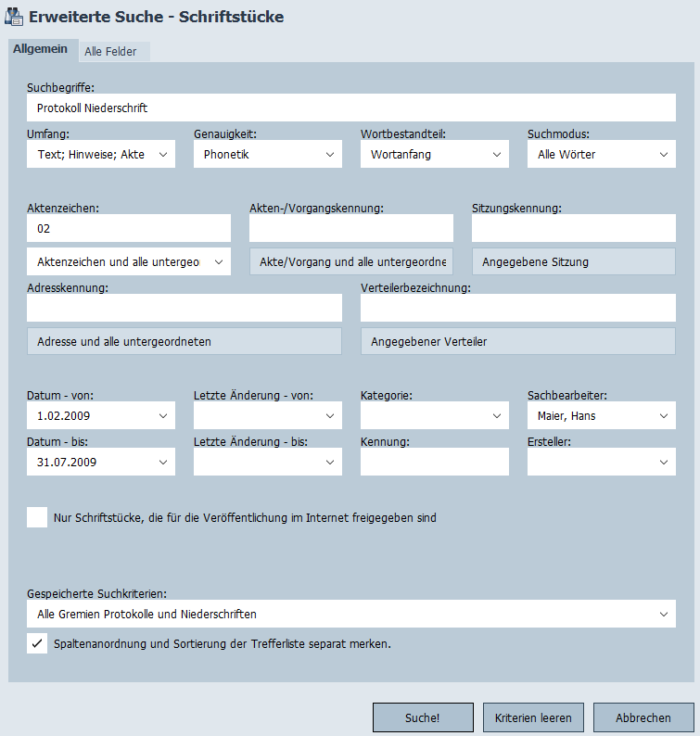Select the Allgemein tab
Screen dimensions: 700x736
coord(39,50)
